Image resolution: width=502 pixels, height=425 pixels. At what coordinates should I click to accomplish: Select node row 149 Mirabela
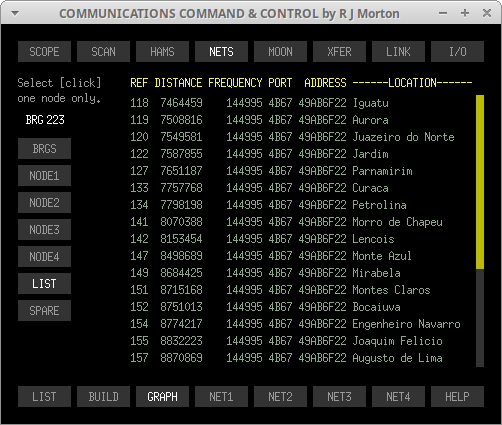[265, 273]
